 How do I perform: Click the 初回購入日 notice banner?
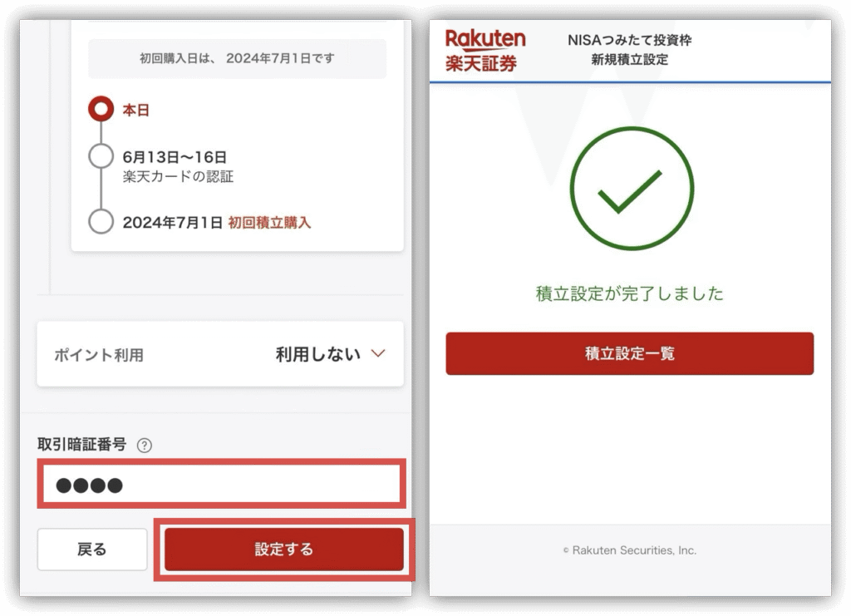pyautogui.click(x=237, y=59)
